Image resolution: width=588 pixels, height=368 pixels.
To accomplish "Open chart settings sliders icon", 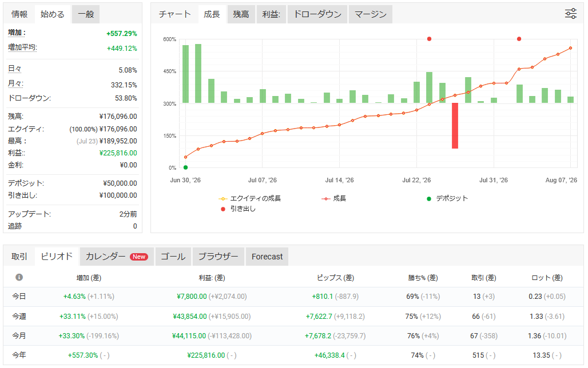I will pyautogui.click(x=571, y=14).
